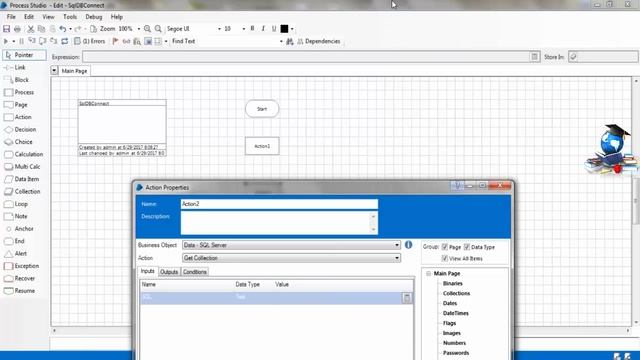Screen dimensions: 640x360
Task: Open the Dependencies view
Action: 319,41
